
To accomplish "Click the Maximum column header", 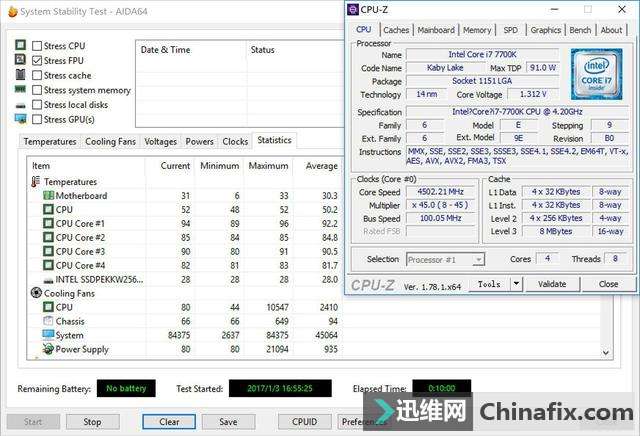I will [x=268, y=166].
